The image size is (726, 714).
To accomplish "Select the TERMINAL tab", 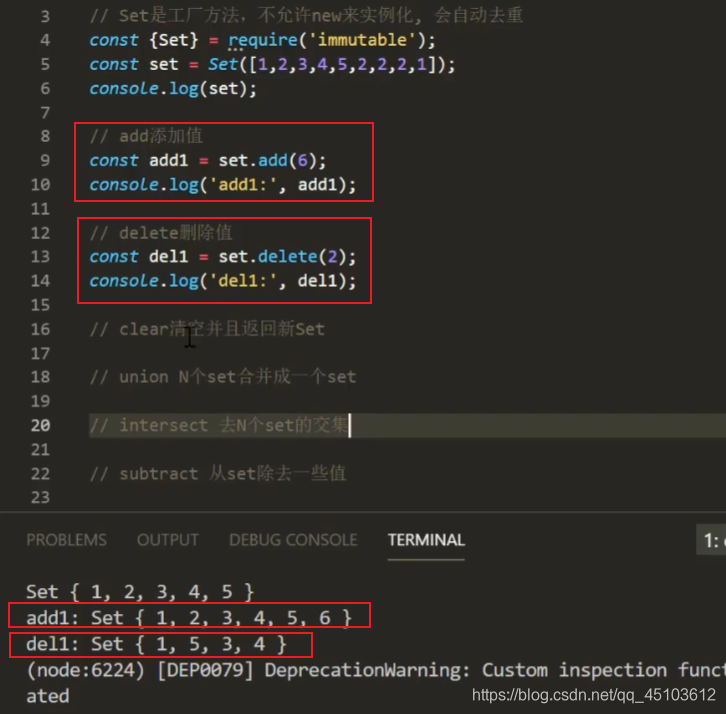I will point(426,540).
